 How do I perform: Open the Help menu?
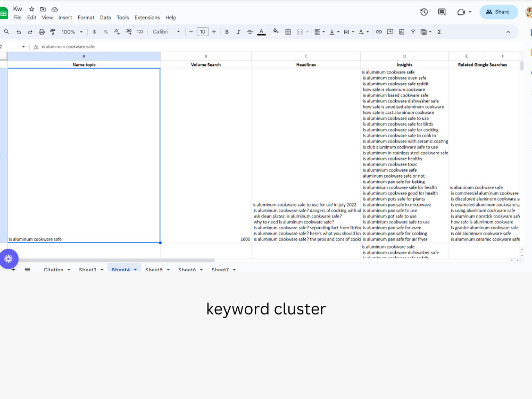(x=171, y=18)
